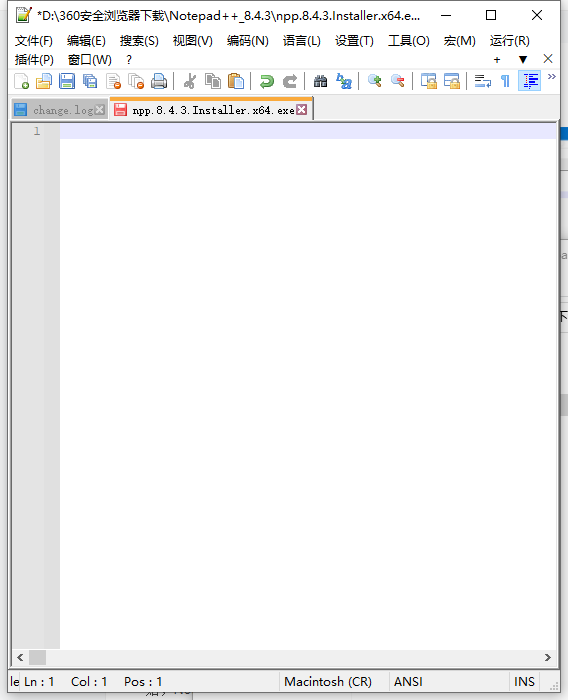Close current document with menu-bar X

548,59
